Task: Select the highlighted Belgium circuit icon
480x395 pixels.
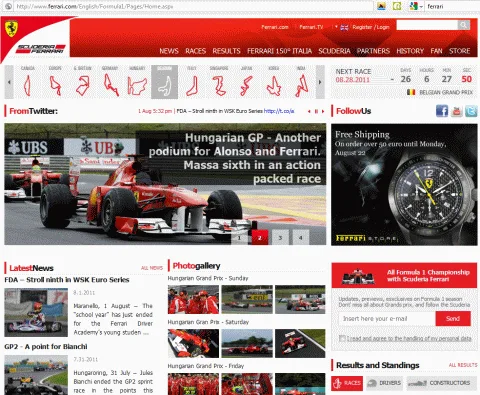Action: (x=164, y=82)
